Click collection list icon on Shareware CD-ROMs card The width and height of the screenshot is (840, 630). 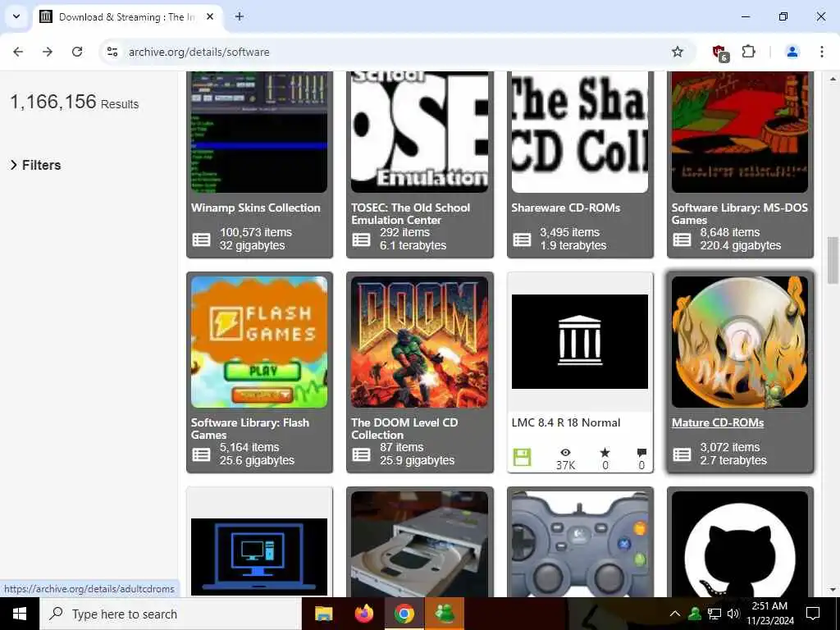(x=522, y=240)
